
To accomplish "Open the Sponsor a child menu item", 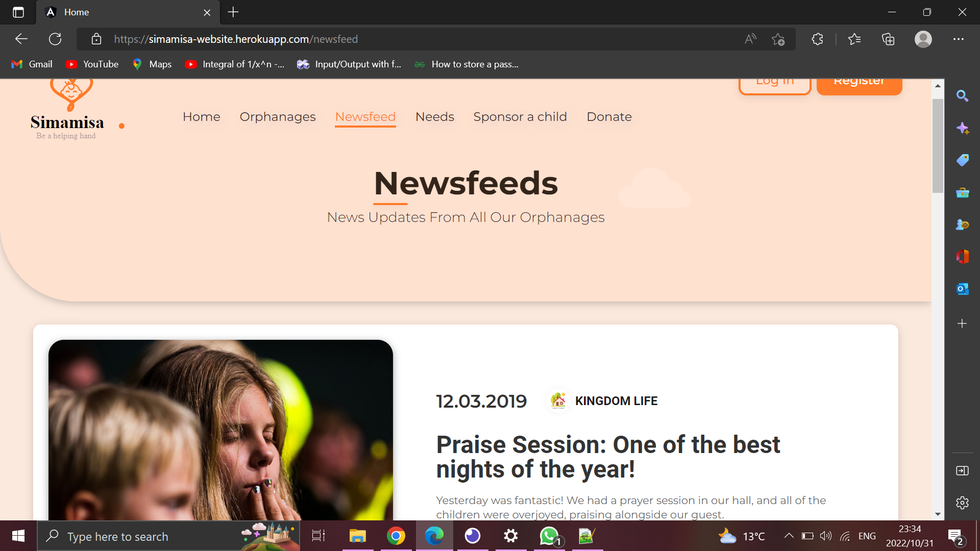I will (520, 117).
